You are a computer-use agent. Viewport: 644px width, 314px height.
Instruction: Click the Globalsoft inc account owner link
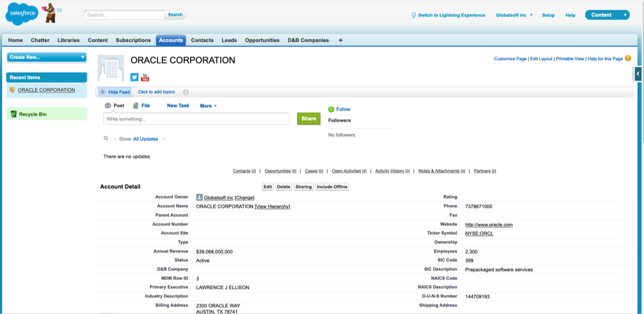(218, 198)
